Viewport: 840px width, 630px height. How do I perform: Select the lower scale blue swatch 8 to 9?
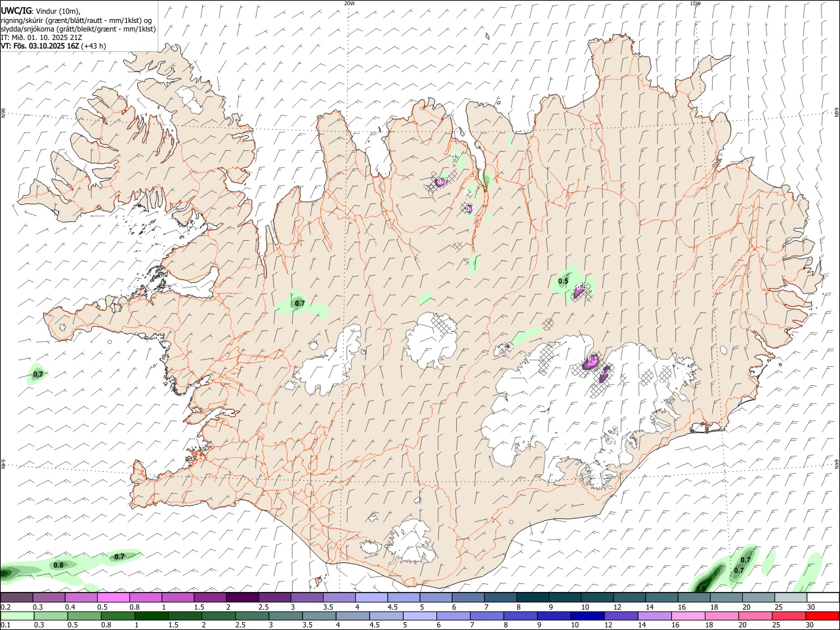(520, 616)
